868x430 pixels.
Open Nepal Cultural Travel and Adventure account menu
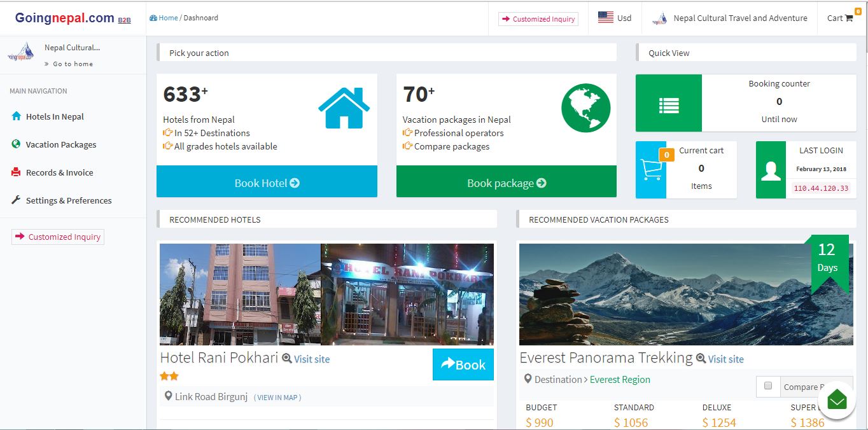tap(731, 18)
